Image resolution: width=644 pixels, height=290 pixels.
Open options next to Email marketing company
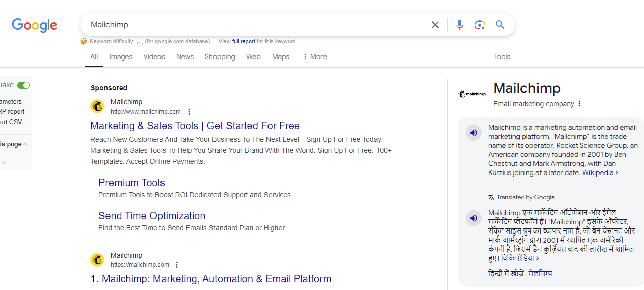click(x=579, y=104)
